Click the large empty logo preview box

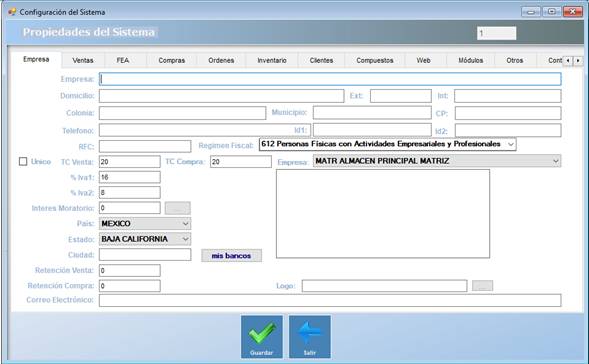pos(383,214)
